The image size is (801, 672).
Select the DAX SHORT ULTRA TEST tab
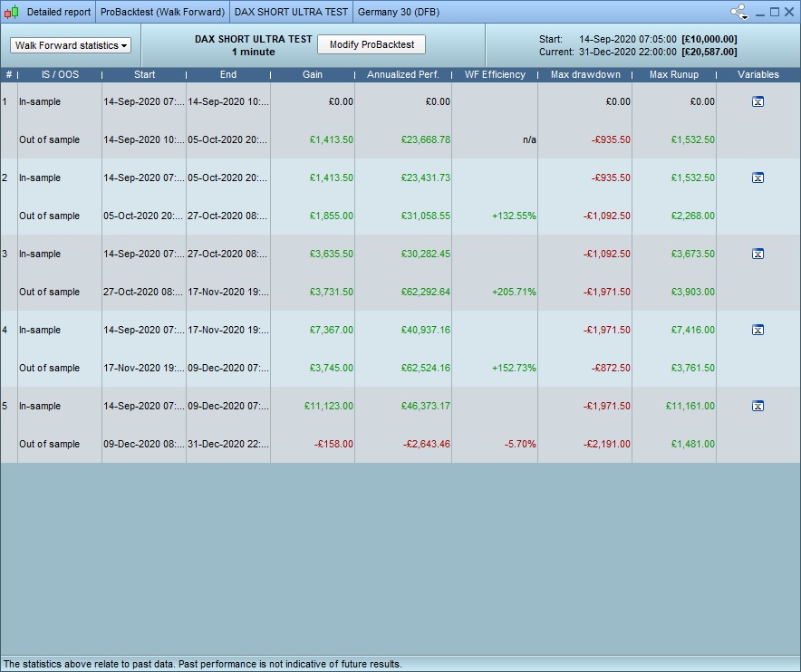pos(291,12)
